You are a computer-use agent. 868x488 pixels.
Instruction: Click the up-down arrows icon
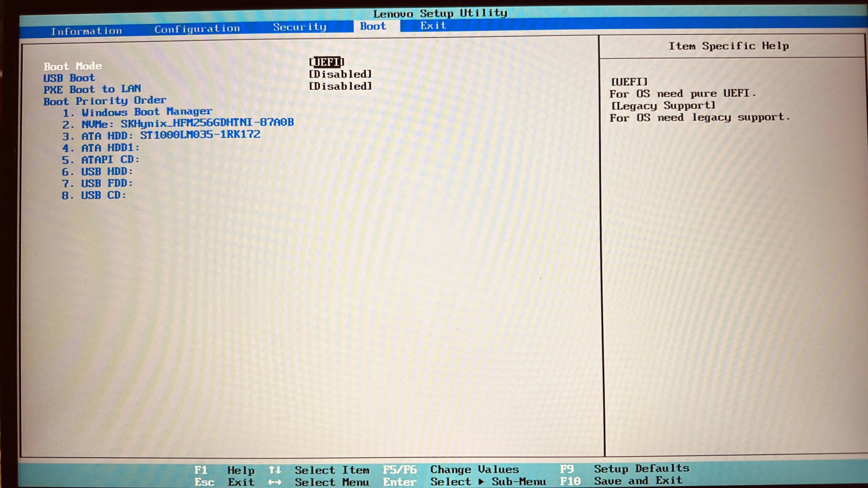point(275,470)
